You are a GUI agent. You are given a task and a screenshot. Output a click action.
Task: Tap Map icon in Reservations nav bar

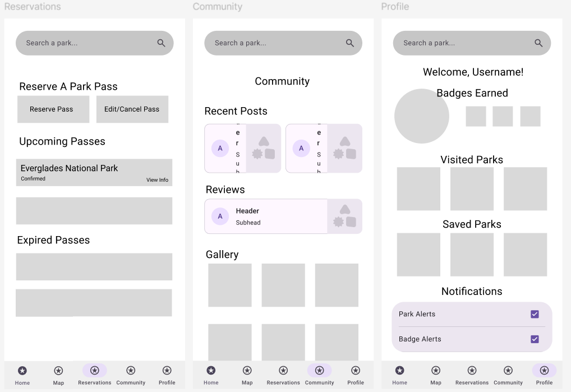tap(58, 371)
